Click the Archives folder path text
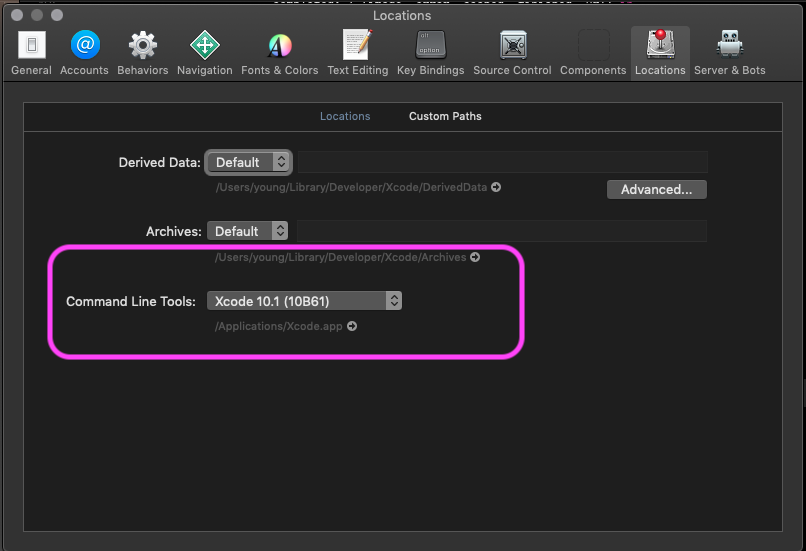The width and height of the screenshot is (806, 551). 340,257
